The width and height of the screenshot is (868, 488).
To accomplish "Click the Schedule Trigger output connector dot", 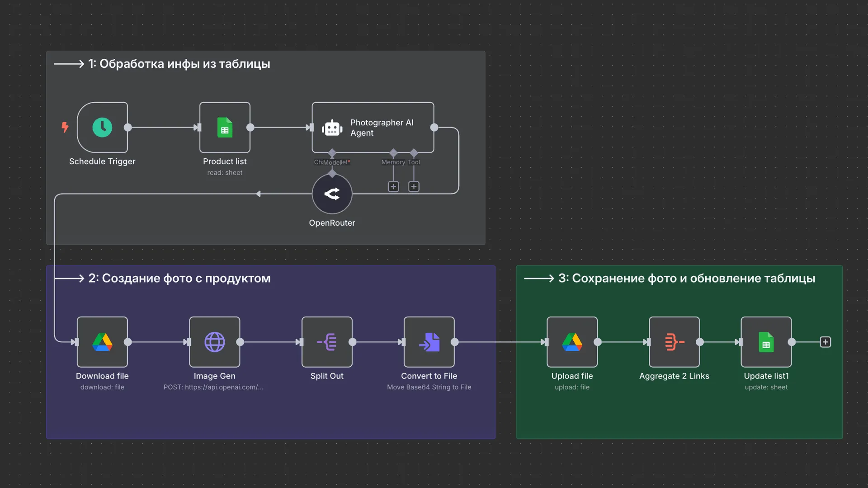I will [x=128, y=128].
